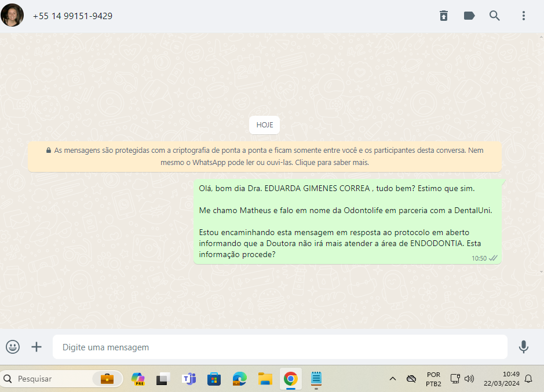The height and width of the screenshot is (392, 544).
Task: Open the contact profile photo
Action: click(x=12, y=15)
